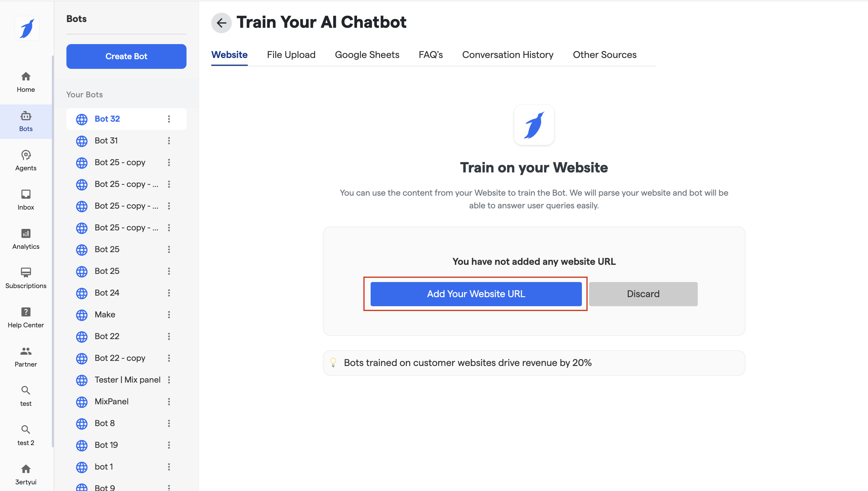Open the Conversation History tab

coord(507,55)
